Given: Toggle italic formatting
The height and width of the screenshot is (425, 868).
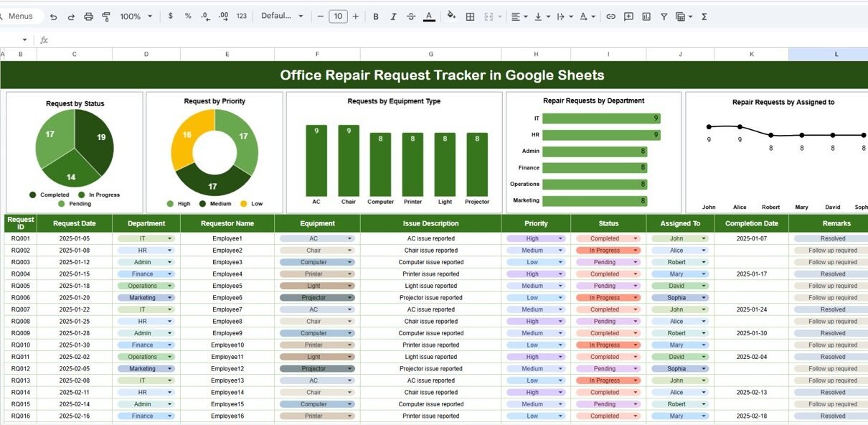Looking at the screenshot, I should pyautogui.click(x=393, y=17).
